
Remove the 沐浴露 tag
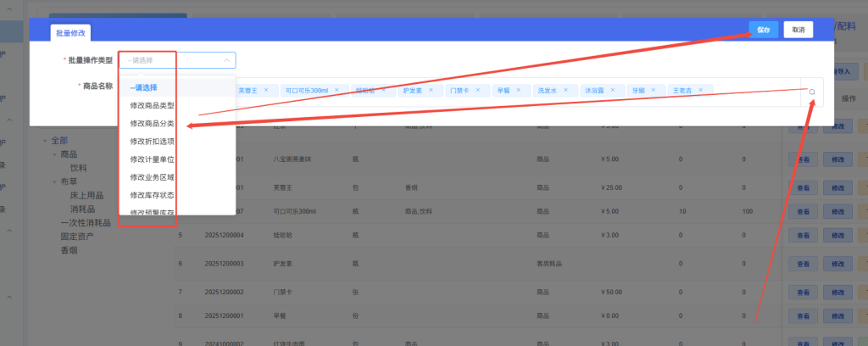(x=614, y=90)
